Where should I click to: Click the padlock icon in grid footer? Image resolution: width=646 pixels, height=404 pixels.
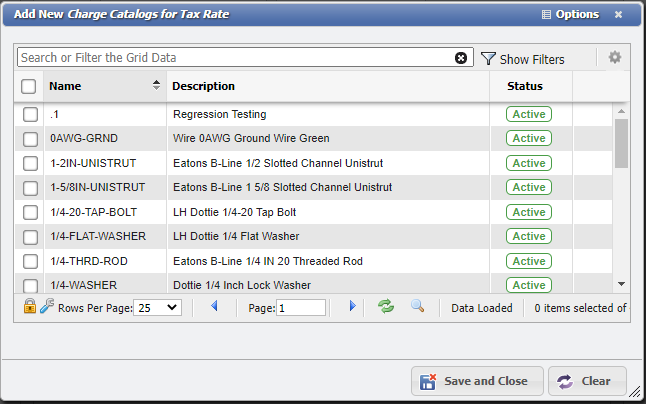(30, 307)
